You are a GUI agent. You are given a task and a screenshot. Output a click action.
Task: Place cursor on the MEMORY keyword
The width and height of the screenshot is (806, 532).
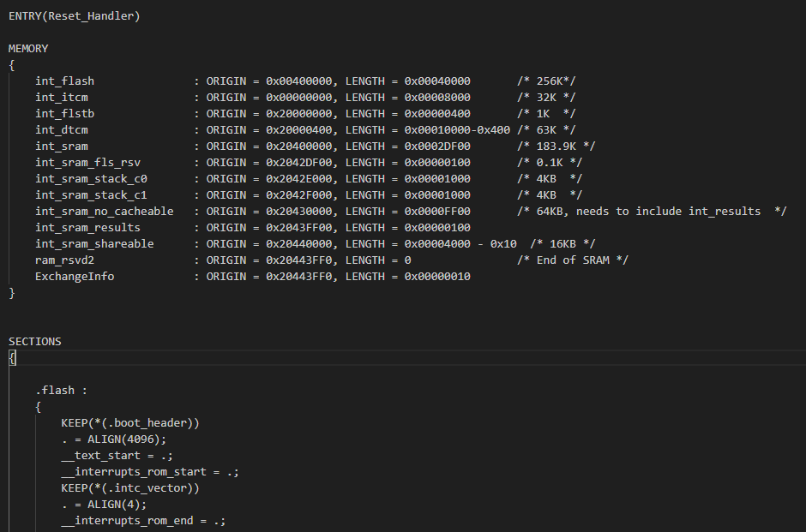[x=28, y=49]
